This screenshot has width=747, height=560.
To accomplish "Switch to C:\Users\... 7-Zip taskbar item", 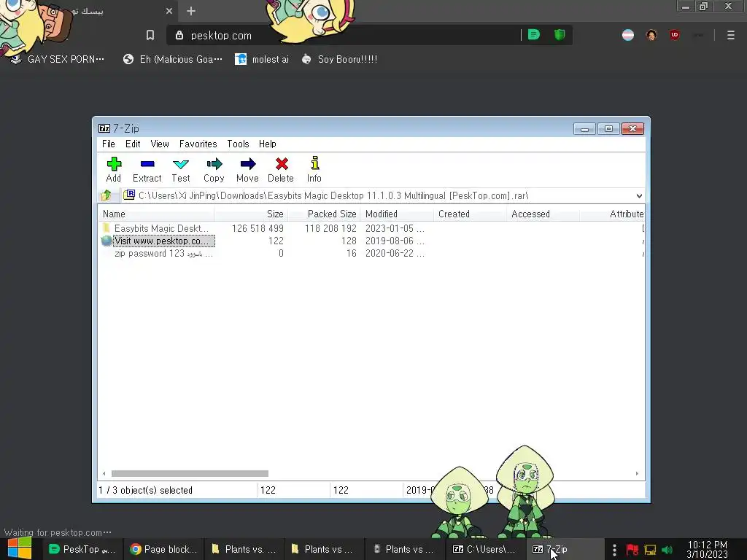I will pos(485,549).
